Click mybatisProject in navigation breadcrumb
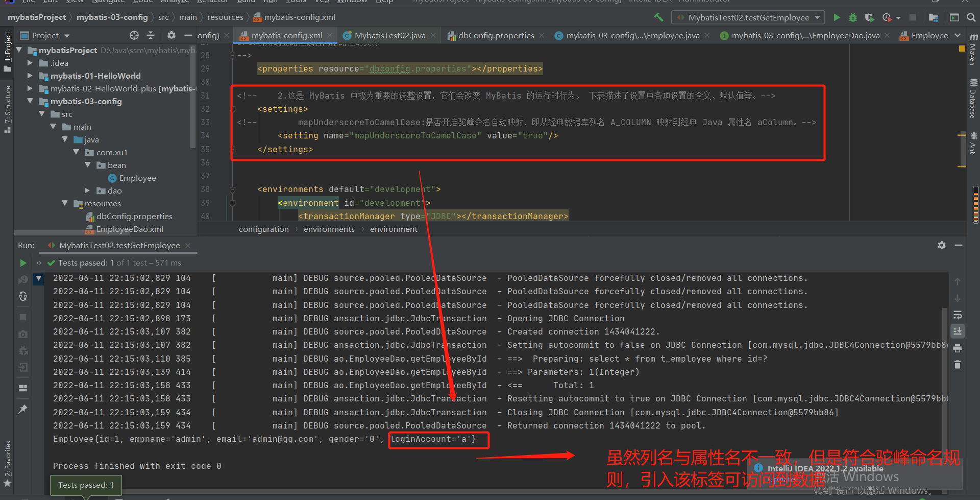 37,17
